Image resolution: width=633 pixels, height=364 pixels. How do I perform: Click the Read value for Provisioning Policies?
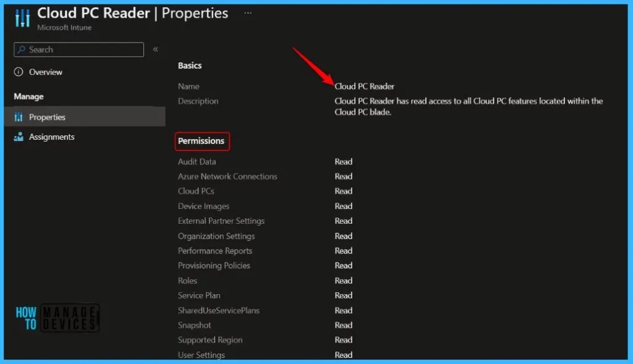pyautogui.click(x=344, y=266)
